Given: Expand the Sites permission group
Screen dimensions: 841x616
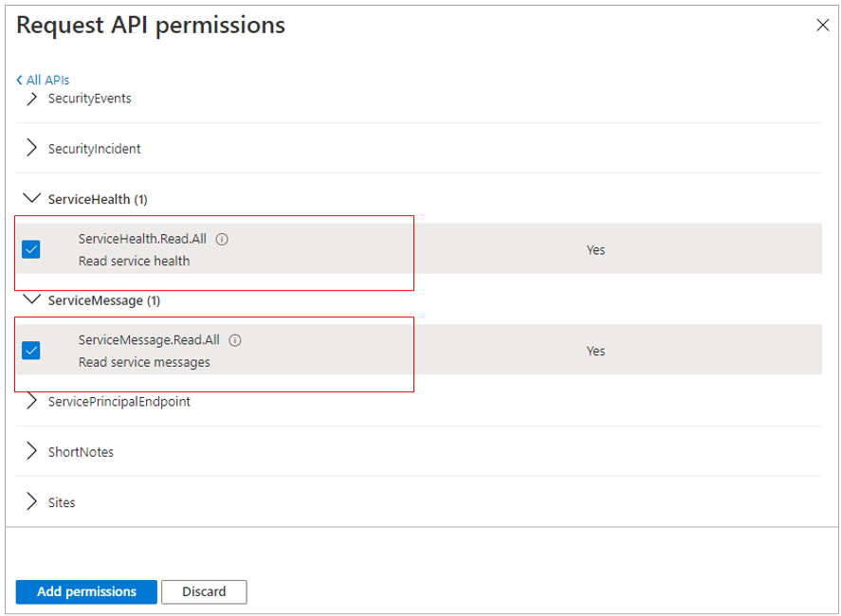Looking at the screenshot, I should (x=31, y=501).
